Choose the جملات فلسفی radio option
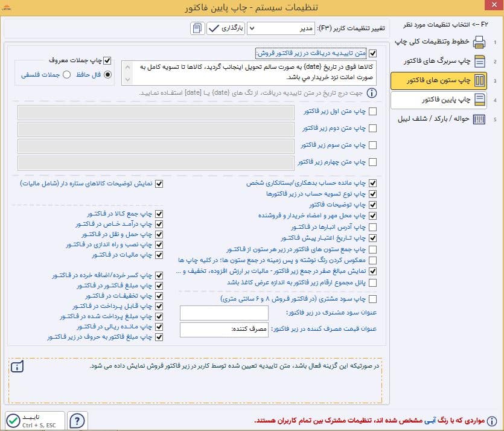 click(66, 75)
